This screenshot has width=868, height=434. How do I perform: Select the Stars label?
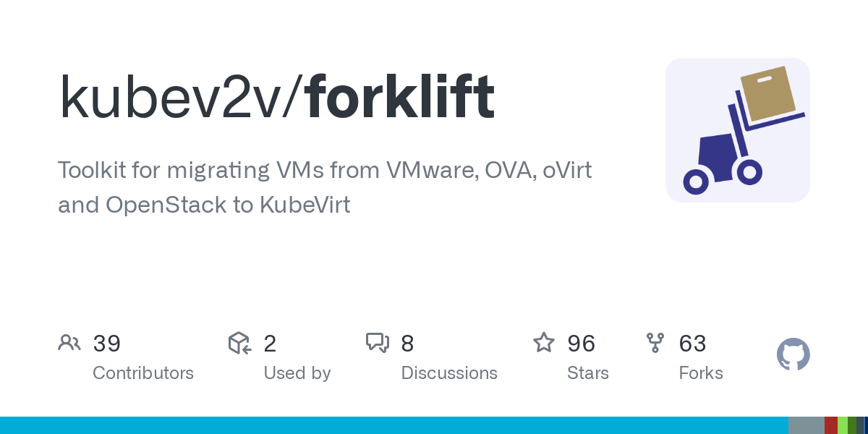pyautogui.click(x=588, y=373)
